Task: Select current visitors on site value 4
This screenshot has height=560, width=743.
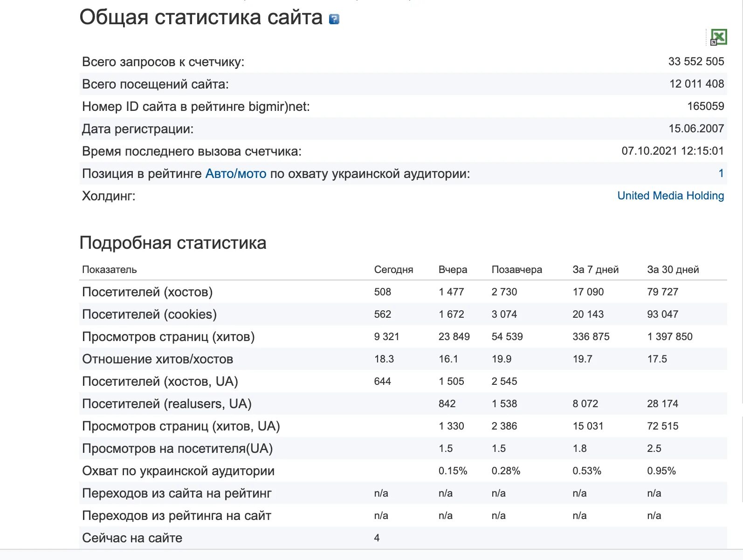Action: tap(377, 538)
